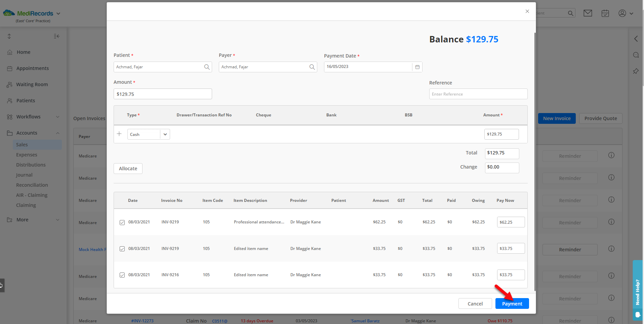Expand the Workflows sidebar section
The height and width of the screenshot is (324, 644).
point(57,117)
